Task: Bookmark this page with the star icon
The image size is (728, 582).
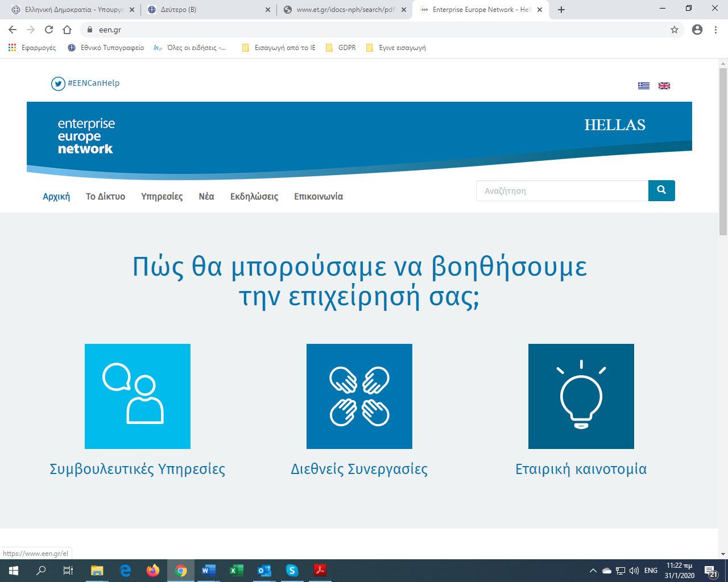Action: coord(675,30)
